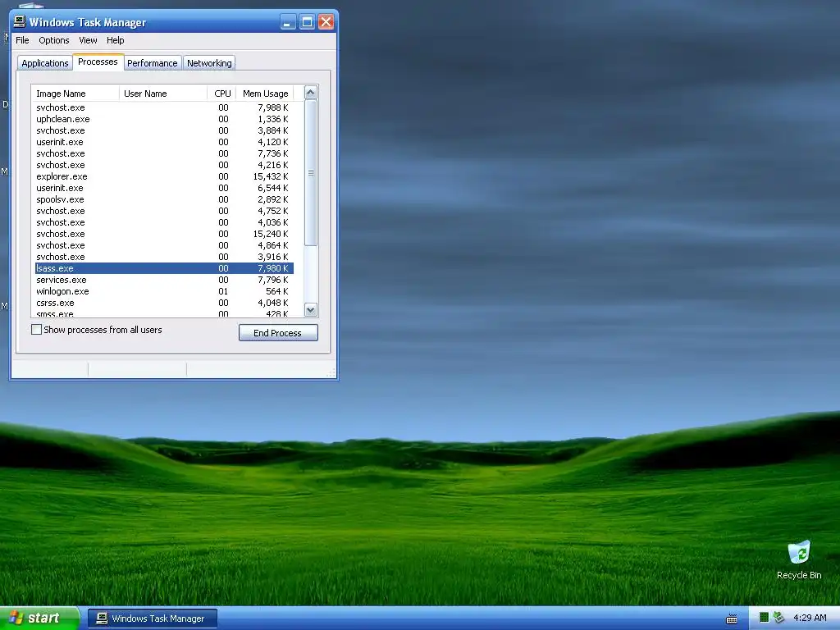Open the Options menu
Screen dimensions: 840x630
[53, 40]
